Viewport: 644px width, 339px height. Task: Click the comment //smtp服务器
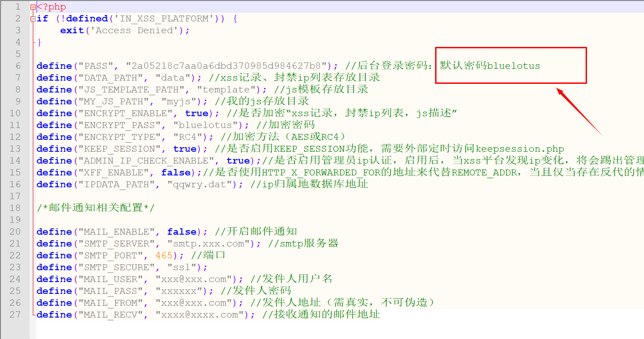[303, 244]
